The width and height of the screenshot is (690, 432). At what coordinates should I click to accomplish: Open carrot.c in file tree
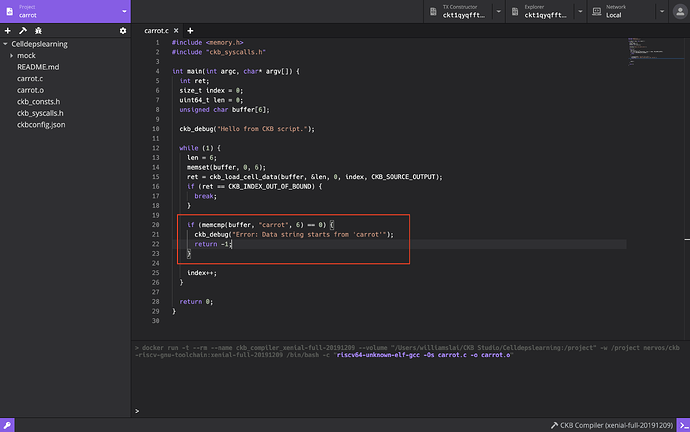30,78
